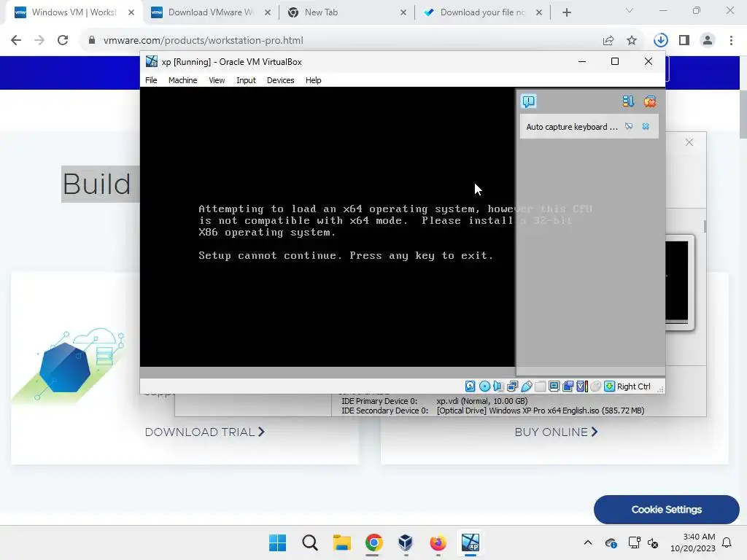Switch to the Windows VM Workstation tab
Screen dimensions: 747x560
[74, 12]
